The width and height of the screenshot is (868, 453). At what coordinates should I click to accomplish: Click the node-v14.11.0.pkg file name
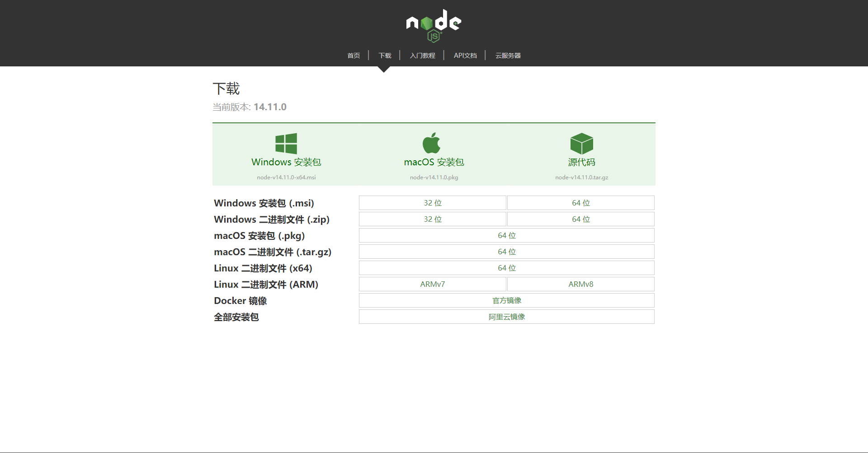pos(434,177)
